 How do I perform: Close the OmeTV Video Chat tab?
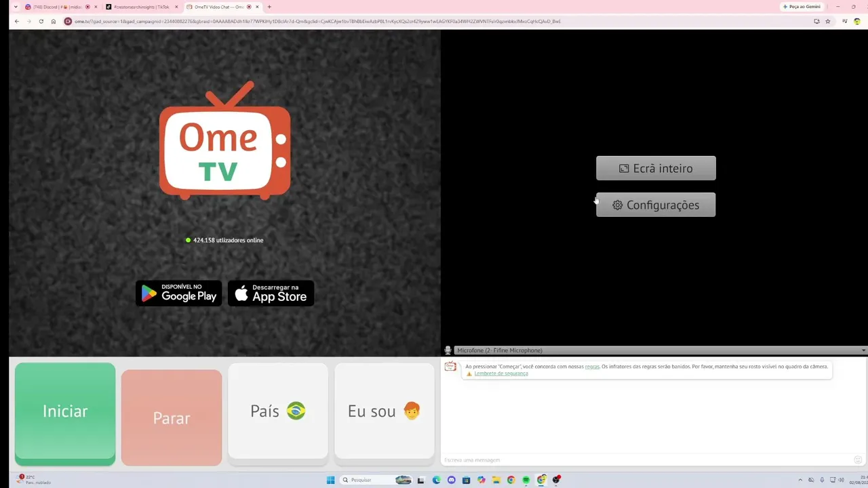click(258, 7)
